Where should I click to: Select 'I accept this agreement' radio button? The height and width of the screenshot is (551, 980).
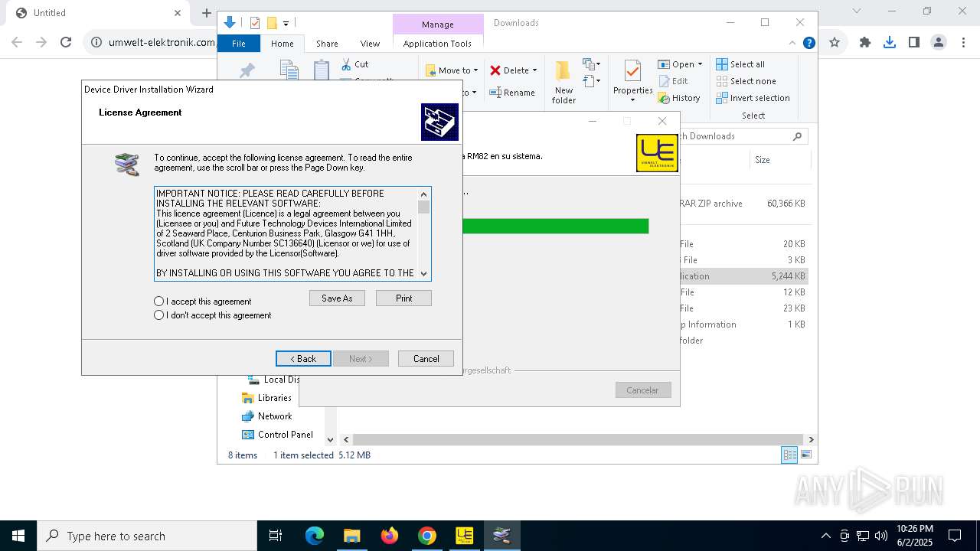(x=159, y=302)
